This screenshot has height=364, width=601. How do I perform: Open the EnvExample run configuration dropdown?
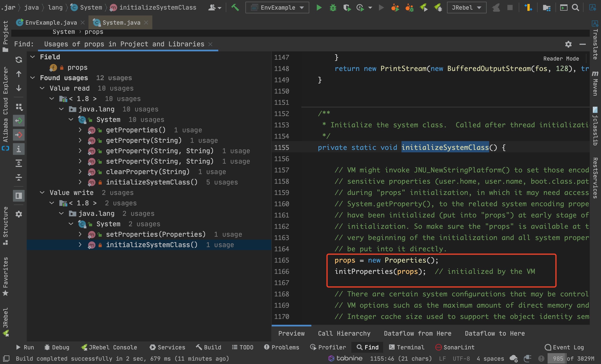[277, 8]
